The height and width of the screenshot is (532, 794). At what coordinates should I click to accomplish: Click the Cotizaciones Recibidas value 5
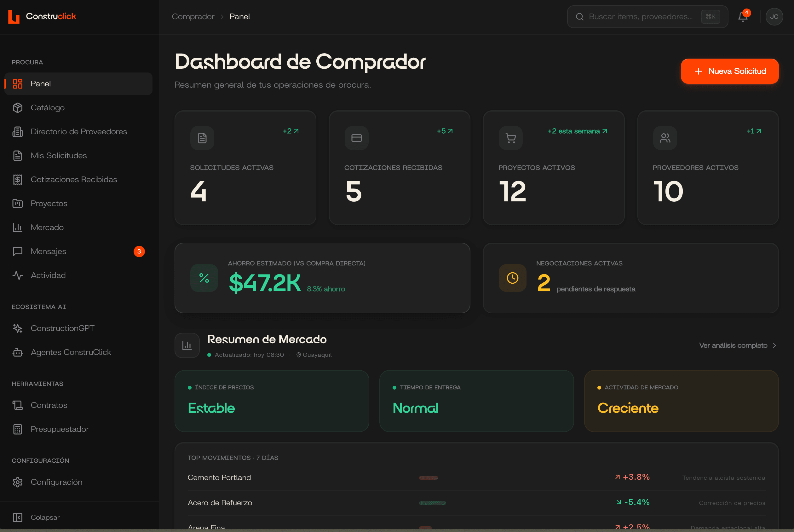[x=354, y=191]
